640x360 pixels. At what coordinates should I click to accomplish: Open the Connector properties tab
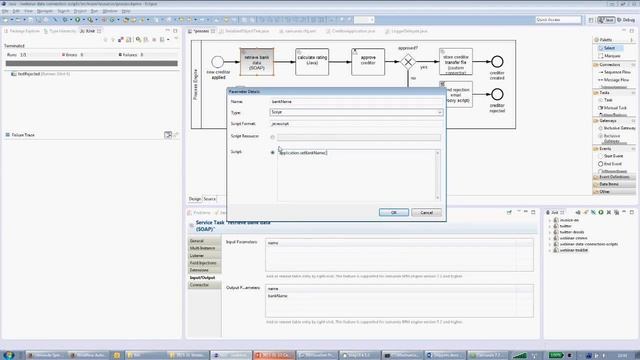coord(204,285)
